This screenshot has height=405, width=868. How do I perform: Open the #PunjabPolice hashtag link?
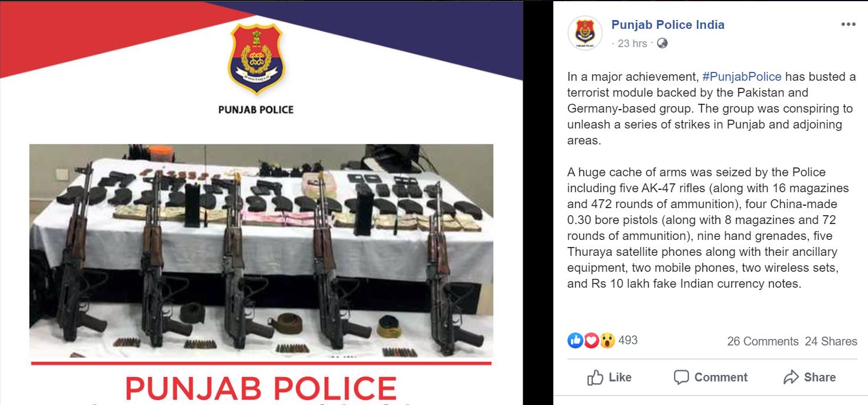click(x=742, y=77)
